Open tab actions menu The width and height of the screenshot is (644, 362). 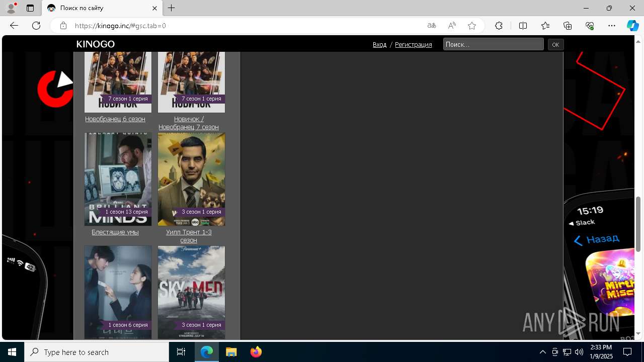point(30,8)
